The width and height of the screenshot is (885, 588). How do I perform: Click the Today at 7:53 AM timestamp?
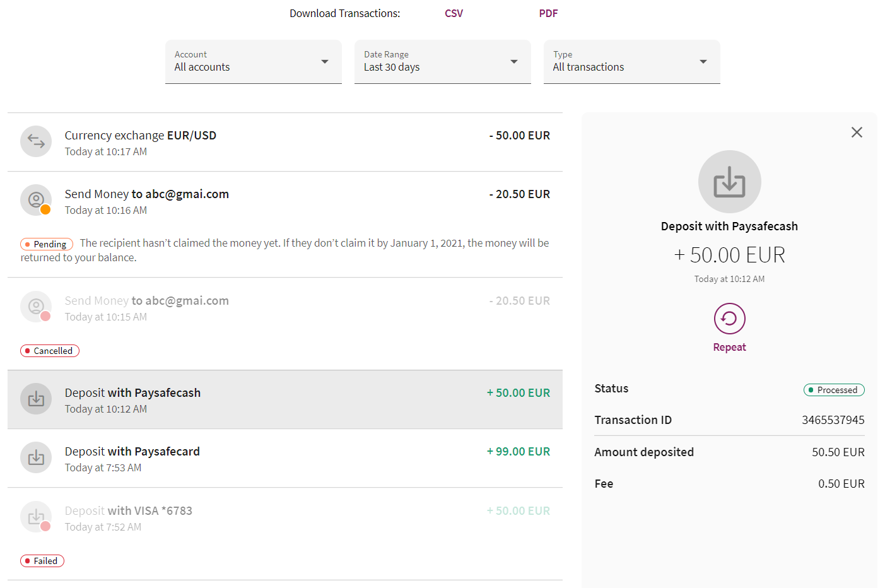coord(103,468)
